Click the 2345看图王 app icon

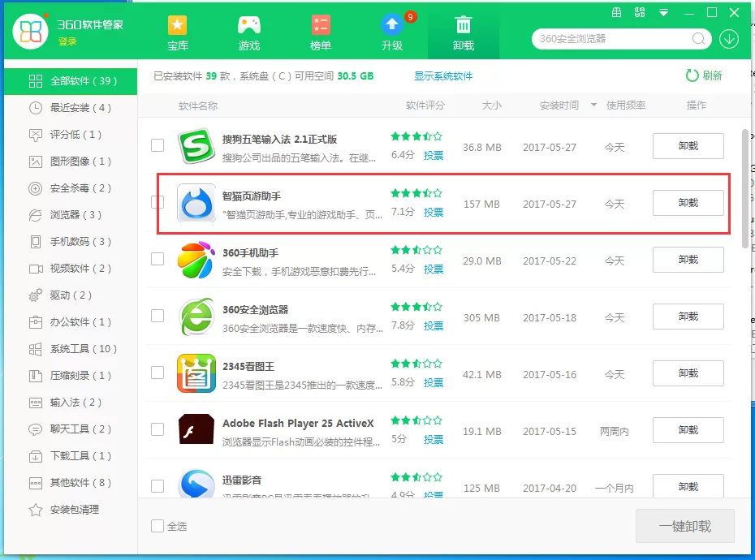[196, 373]
